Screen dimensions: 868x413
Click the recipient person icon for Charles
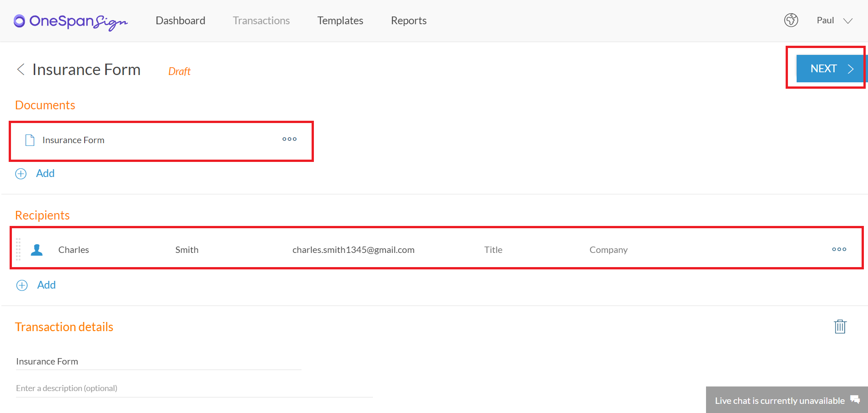point(37,249)
